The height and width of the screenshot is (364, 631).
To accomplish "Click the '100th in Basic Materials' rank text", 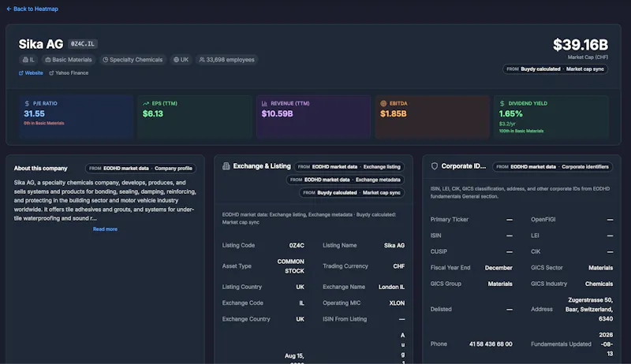I will point(521,131).
